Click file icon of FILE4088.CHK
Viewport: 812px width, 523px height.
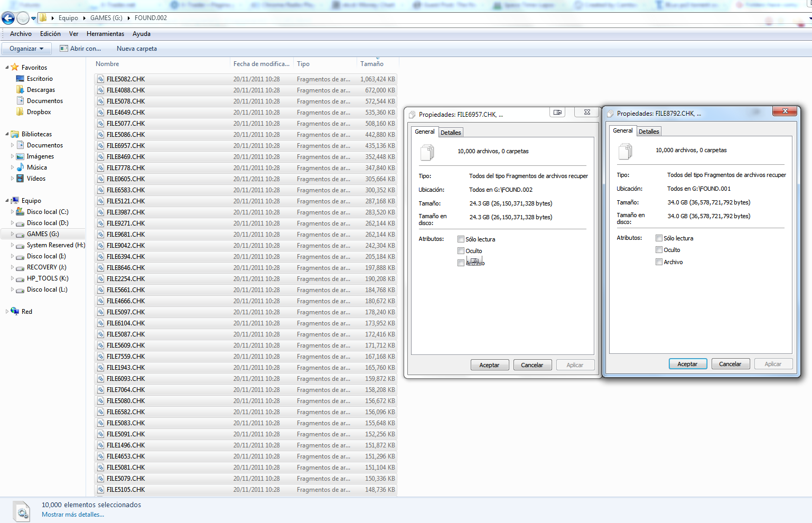coord(100,90)
